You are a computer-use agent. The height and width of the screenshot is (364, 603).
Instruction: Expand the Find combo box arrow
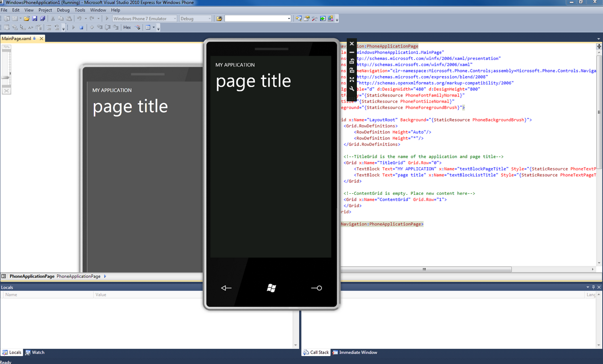(x=289, y=18)
